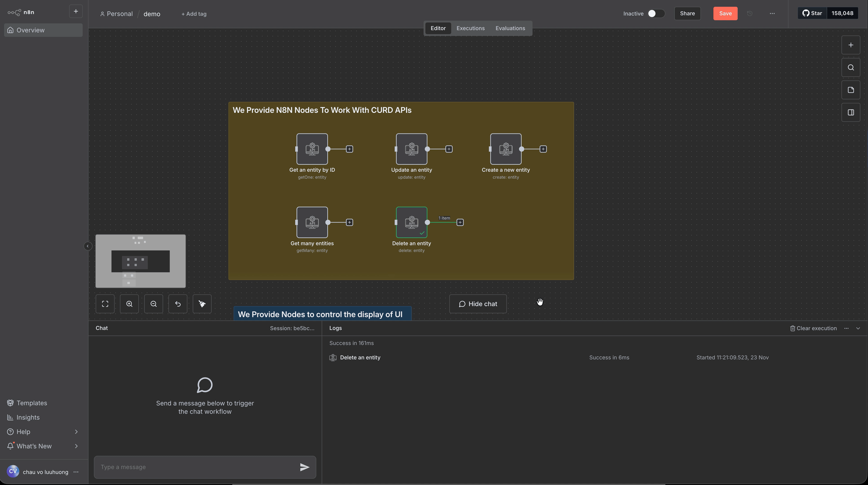The image size is (868, 485).
Task: Send chat message via paper plane icon
Action: 305,467
